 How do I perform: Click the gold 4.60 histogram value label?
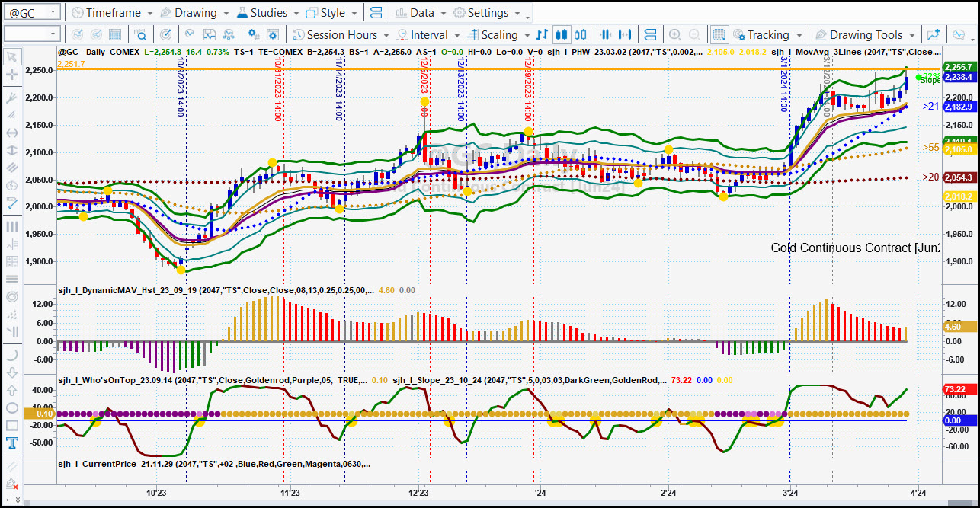click(959, 326)
